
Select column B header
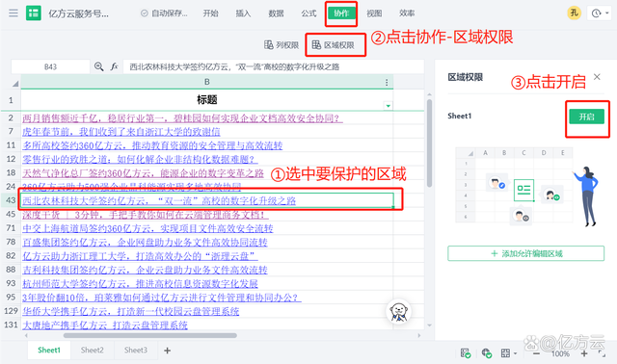tap(207, 82)
